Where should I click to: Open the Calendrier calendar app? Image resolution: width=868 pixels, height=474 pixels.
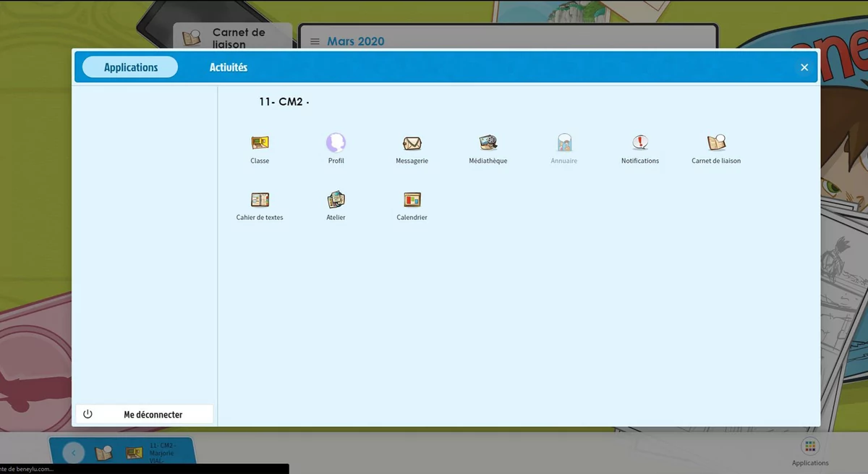click(x=412, y=200)
